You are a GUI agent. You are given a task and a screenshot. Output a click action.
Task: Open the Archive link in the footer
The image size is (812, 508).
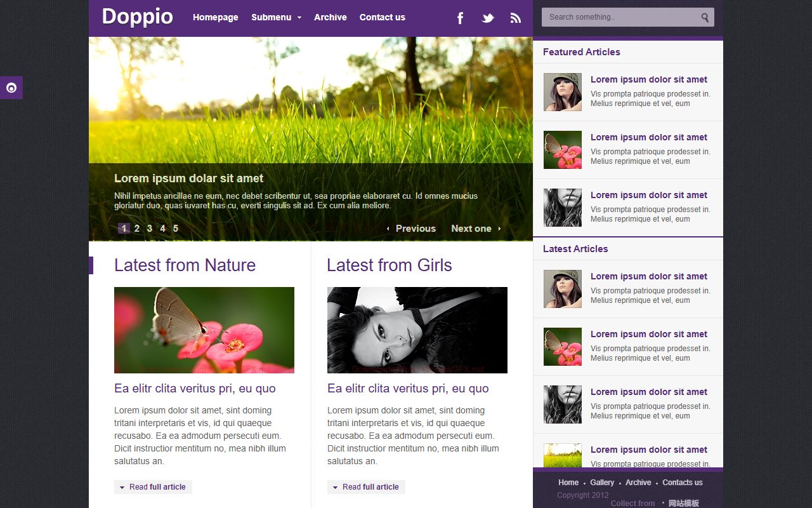(638, 483)
